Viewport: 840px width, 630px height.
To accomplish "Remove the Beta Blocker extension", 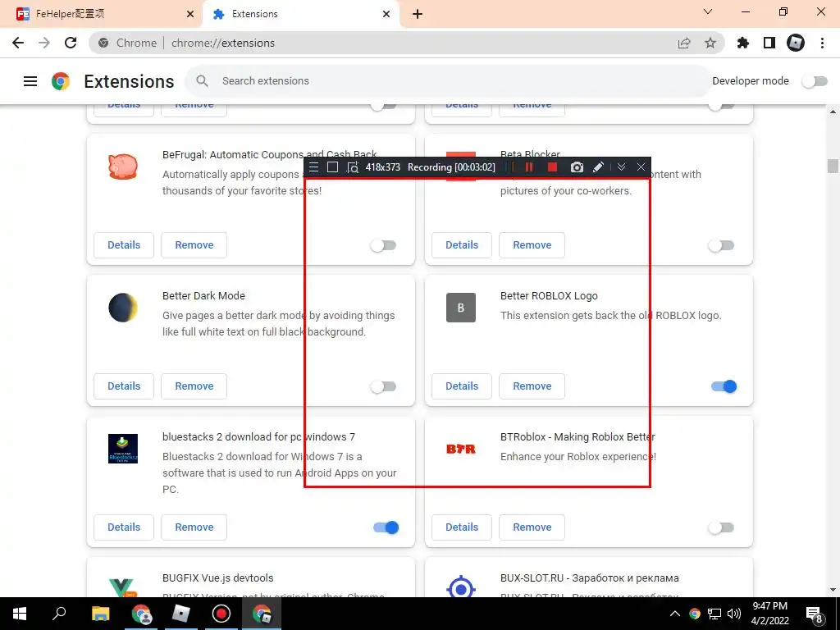I will (x=532, y=244).
